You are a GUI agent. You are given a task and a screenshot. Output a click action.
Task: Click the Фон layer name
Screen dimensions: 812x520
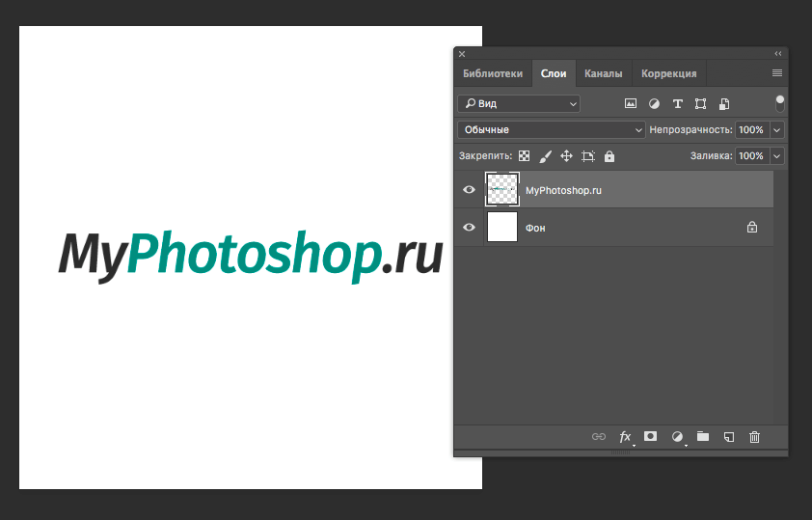[535, 228]
